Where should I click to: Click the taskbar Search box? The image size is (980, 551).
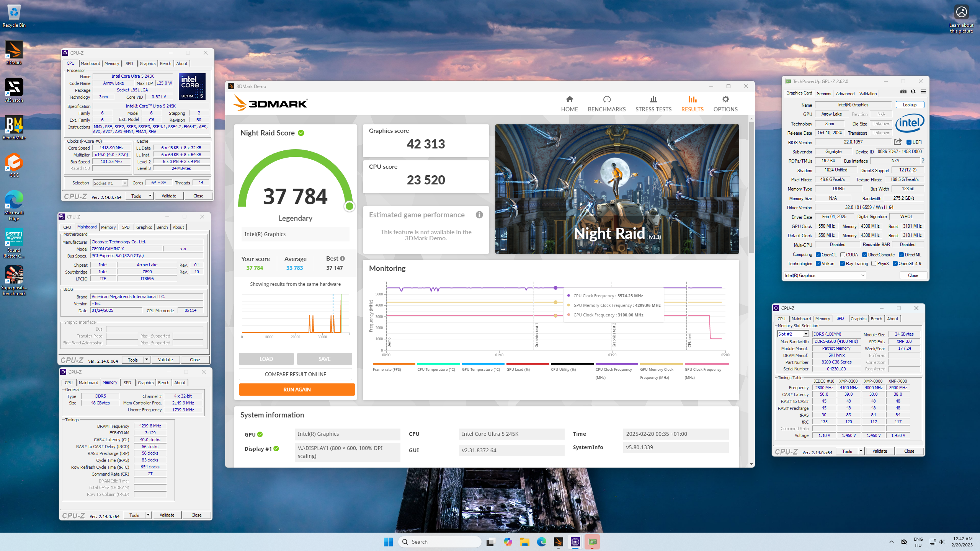pyautogui.click(x=440, y=542)
